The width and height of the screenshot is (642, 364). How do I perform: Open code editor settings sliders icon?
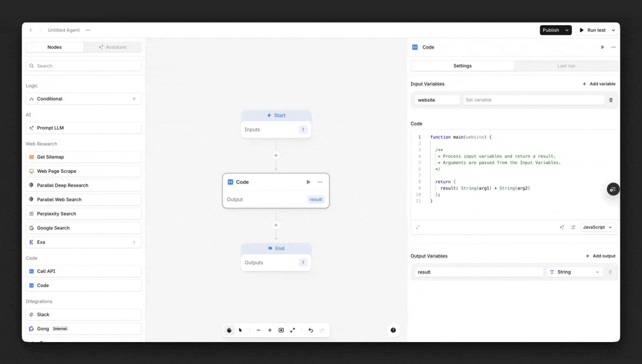pos(573,227)
